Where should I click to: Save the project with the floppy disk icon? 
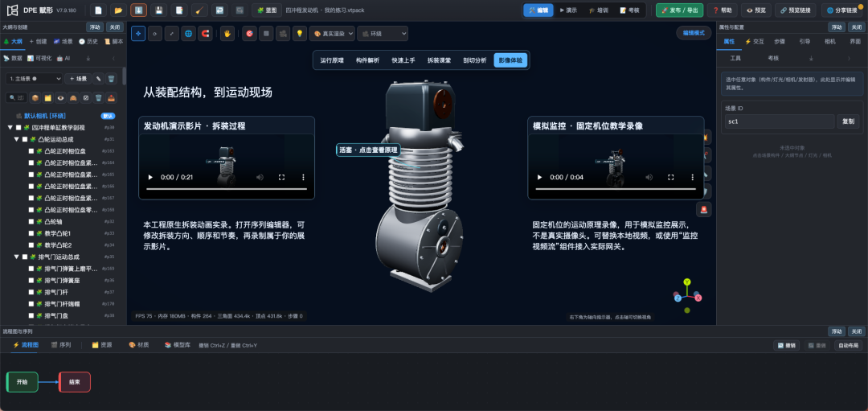tap(159, 10)
